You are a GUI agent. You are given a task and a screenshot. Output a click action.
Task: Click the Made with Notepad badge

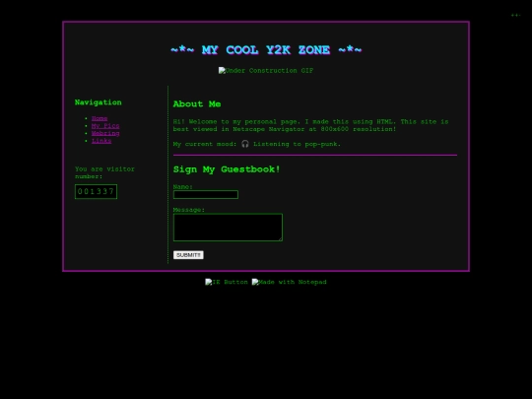289,282
